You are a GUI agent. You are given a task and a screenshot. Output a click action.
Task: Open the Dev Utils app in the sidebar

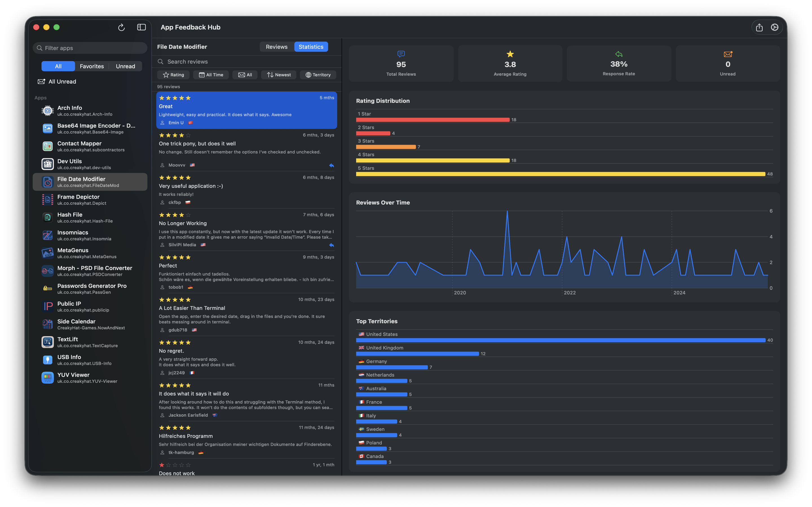47,164
